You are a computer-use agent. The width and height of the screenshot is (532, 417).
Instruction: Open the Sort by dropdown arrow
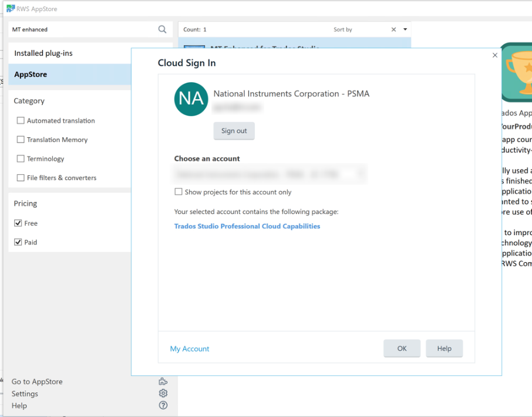click(x=405, y=29)
